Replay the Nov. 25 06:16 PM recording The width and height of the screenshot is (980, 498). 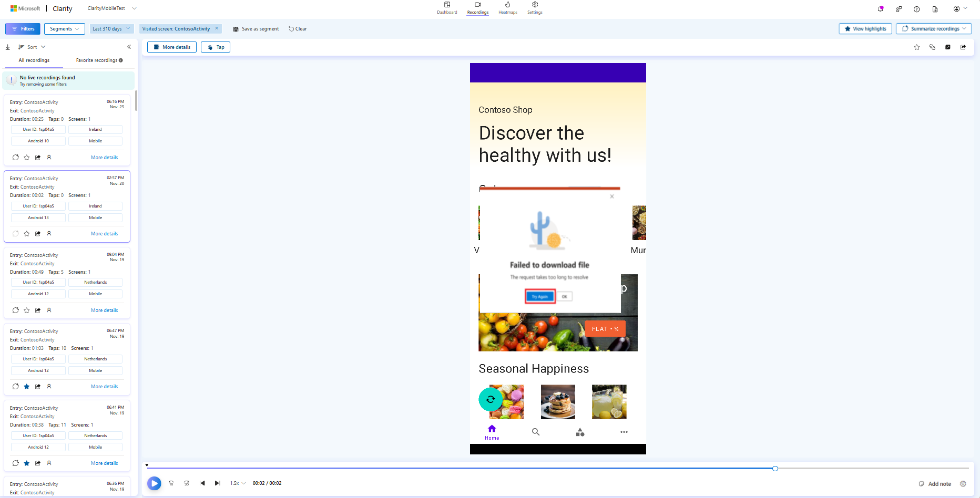pyautogui.click(x=16, y=157)
